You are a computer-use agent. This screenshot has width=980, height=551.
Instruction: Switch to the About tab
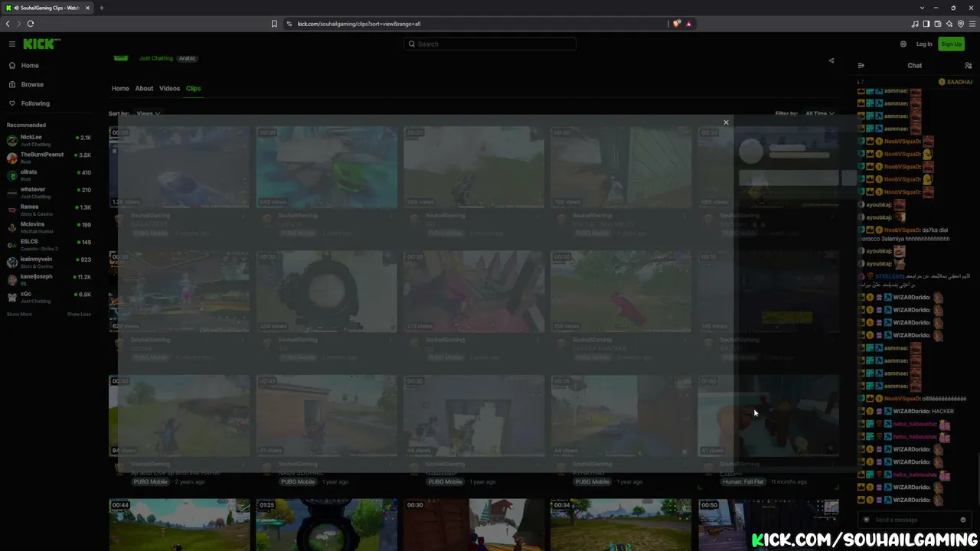(x=144, y=89)
